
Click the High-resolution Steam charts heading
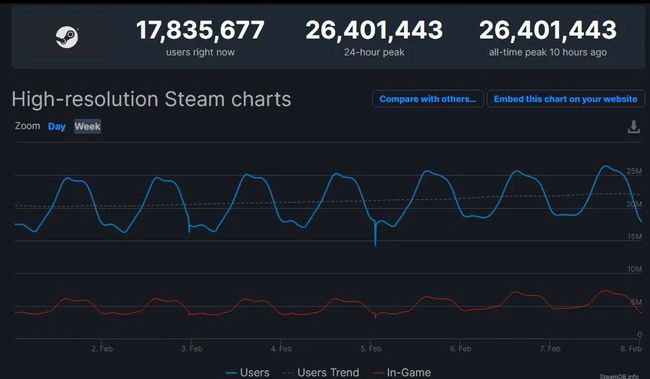coord(151,100)
